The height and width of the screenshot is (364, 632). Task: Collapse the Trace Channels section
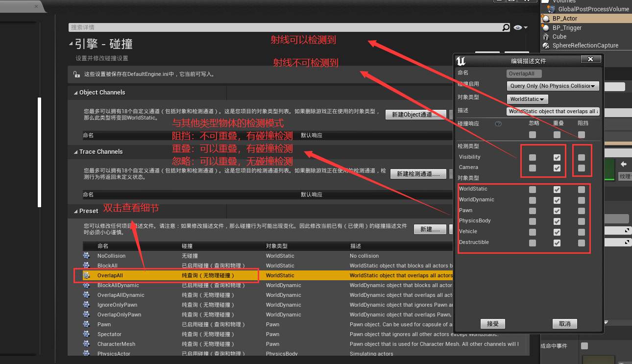pos(76,152)
